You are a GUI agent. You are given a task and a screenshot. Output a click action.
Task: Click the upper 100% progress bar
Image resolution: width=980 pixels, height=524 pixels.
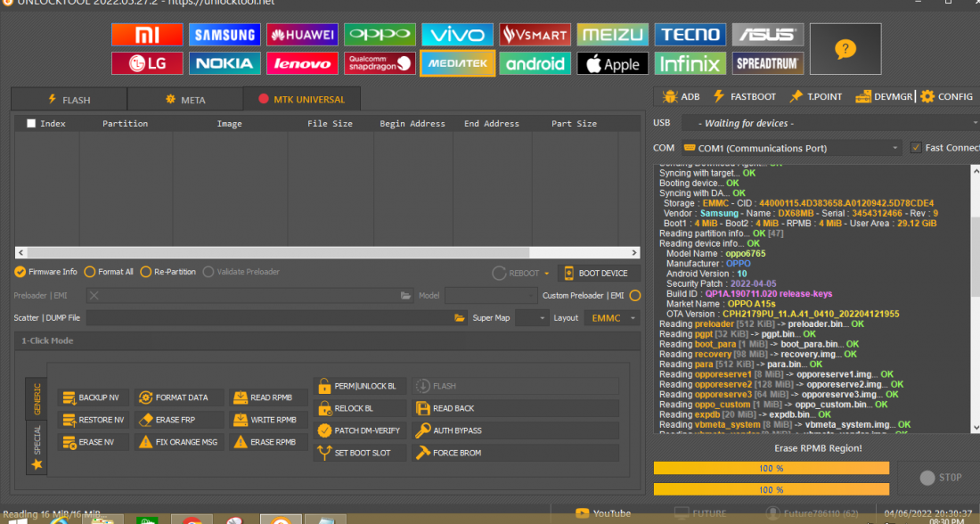click(x=772, y=468)
